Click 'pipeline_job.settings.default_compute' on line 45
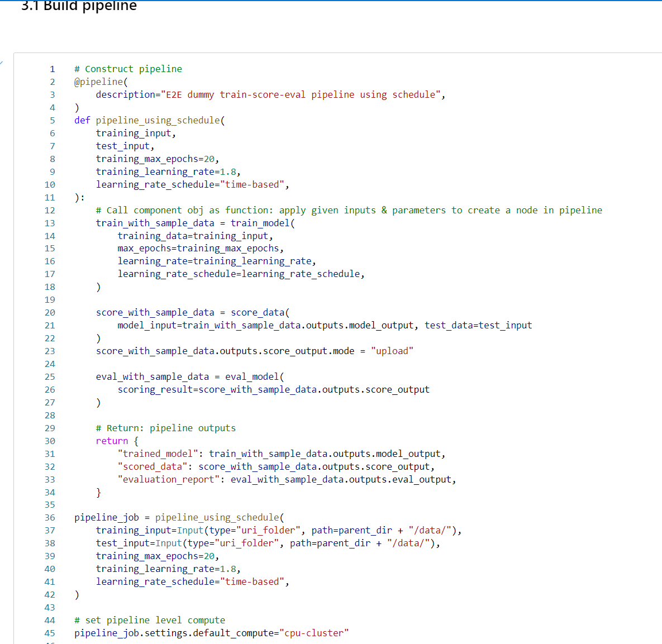The image size is (662, 644). click(x=174, y=633)
